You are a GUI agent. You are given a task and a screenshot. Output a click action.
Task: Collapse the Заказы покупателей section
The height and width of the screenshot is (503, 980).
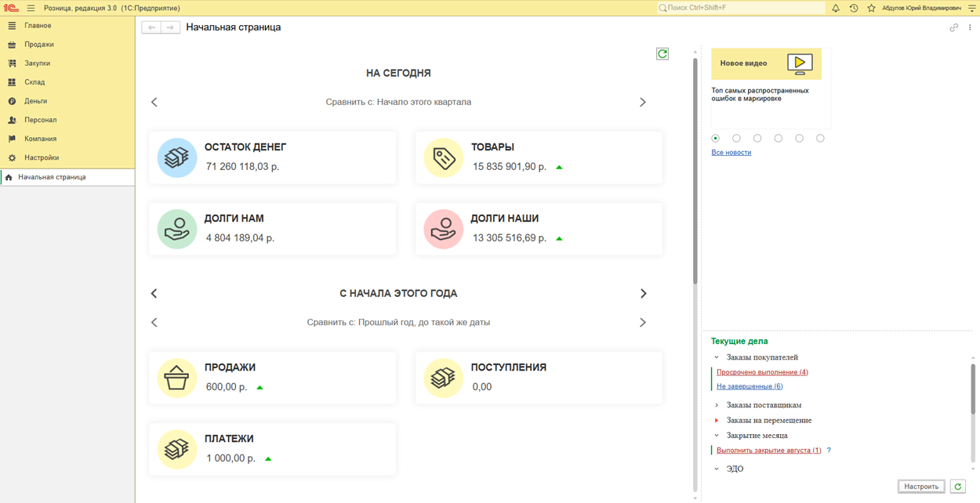pyautogui.click(x=717, y=357)
